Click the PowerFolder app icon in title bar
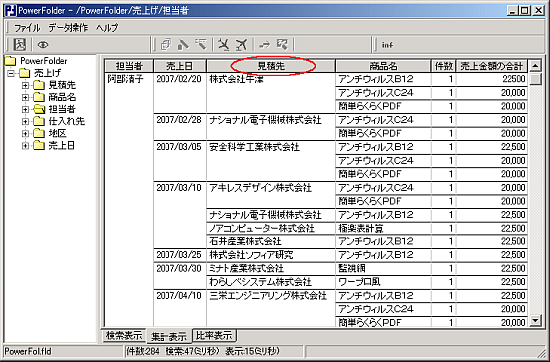This screenshot has width=550, height=362. pos(11,11)
